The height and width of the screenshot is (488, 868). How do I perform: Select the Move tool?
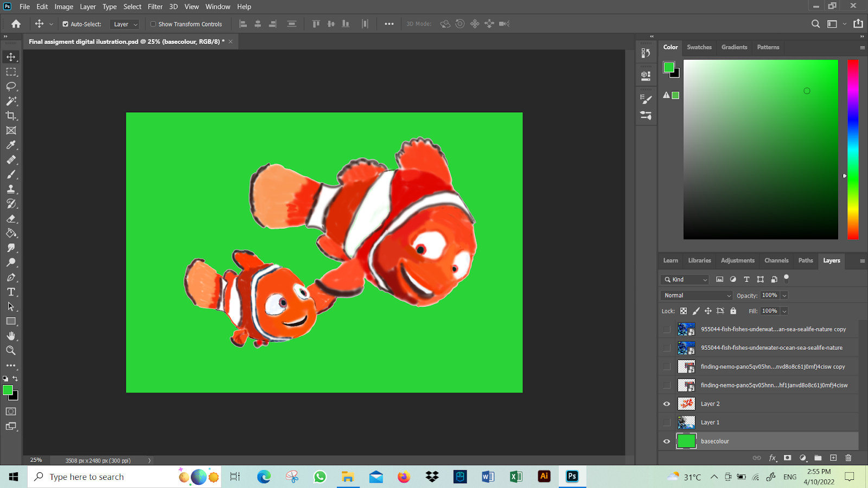(x=11, y=57)
